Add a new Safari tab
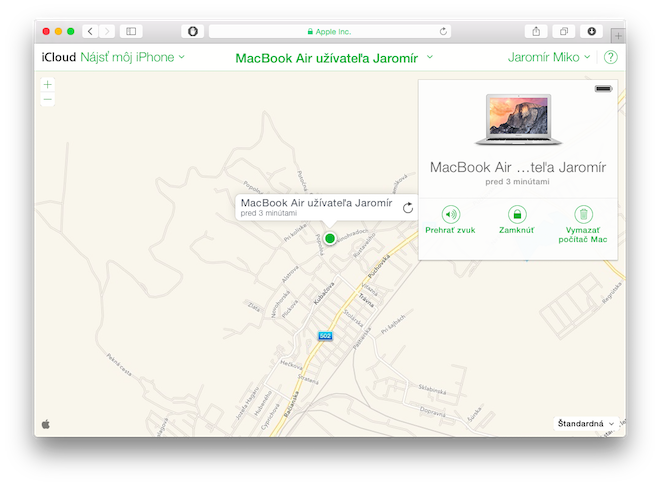The width and height of the screenshot is (660, 486). click(618, 36)
